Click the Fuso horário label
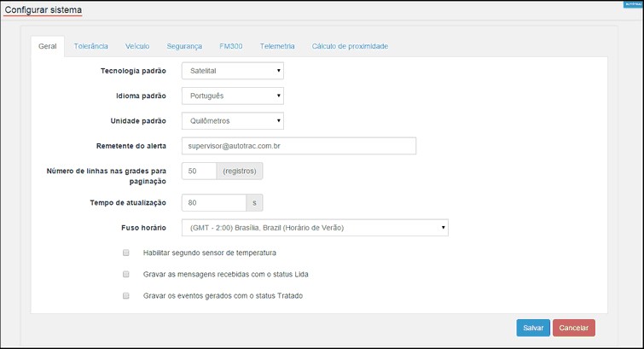 pos(144,228)
